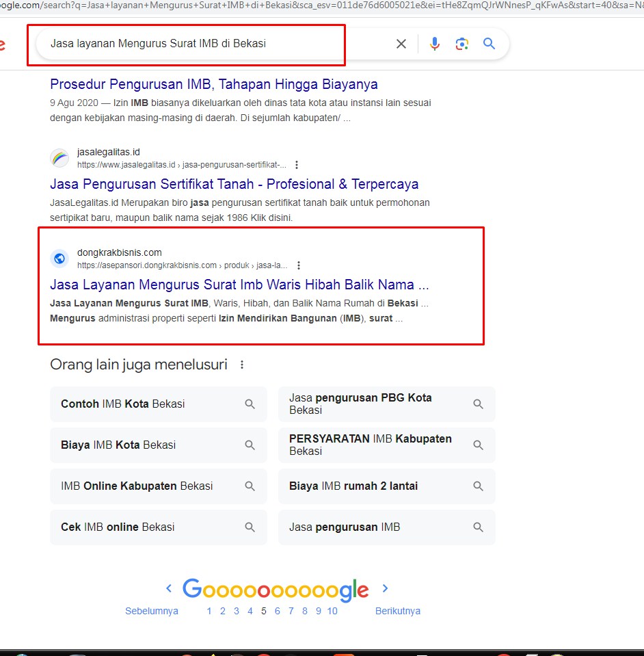
Task: Open options beside Orang lain juga menelusuri
Action: coord(242,365)
